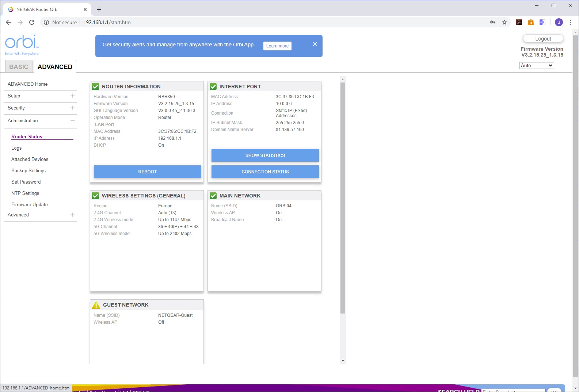Click the DNS value 81.139.57.100
The width and height of the screenshot is (579, 392).
(290, 130)
